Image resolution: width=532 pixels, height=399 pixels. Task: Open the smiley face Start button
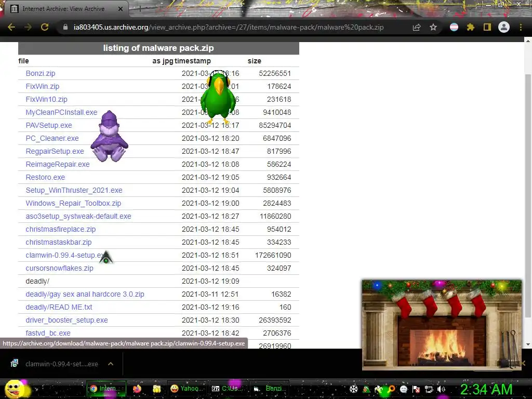[x=14, y=389]
